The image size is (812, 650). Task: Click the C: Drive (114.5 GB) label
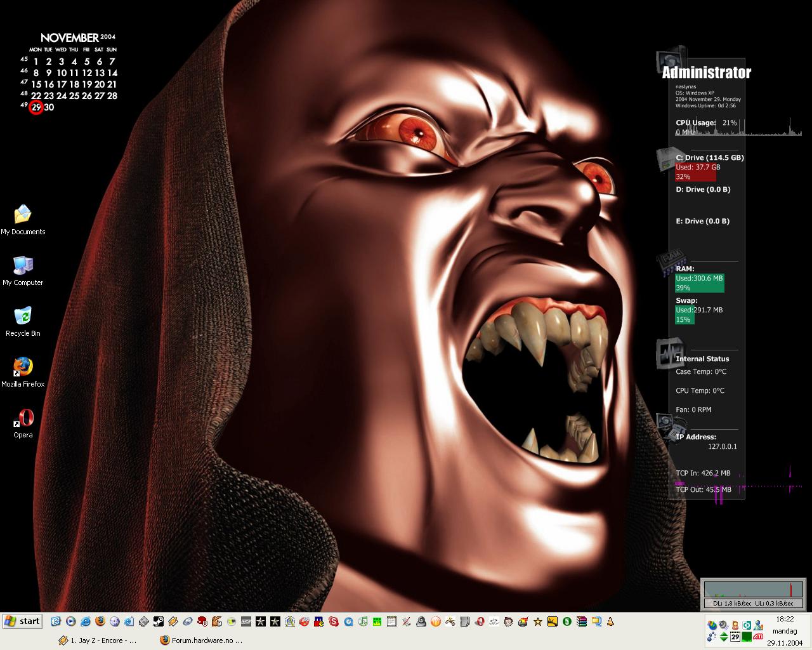tap(710, 157)
